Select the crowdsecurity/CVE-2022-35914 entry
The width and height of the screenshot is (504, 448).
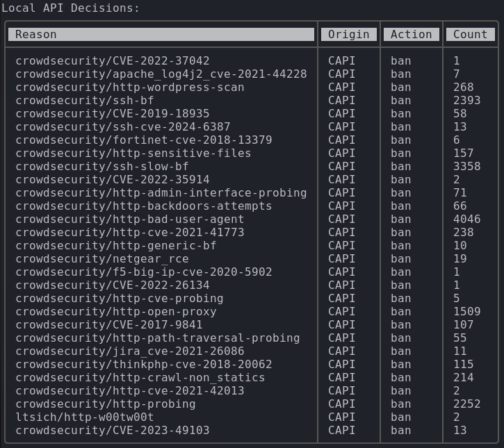113,179
